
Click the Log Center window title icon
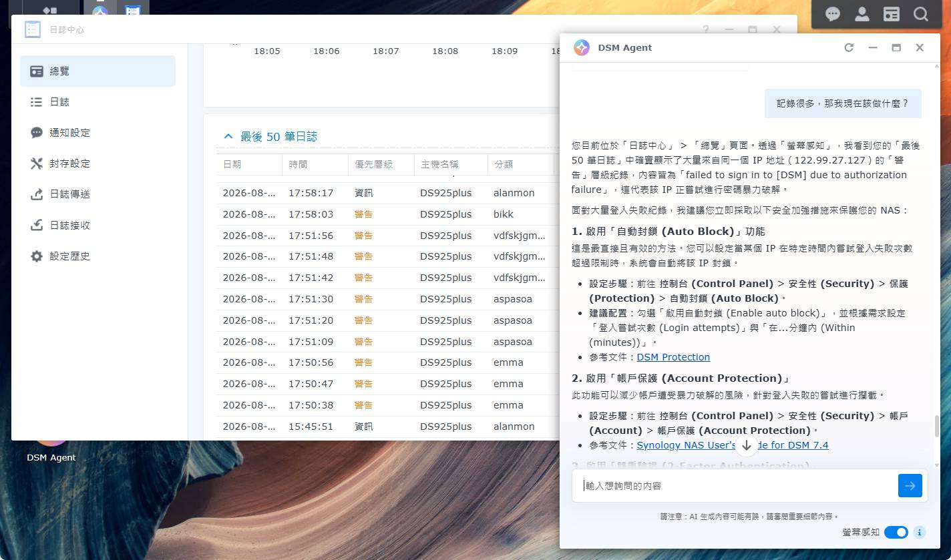tap(33, 29)
